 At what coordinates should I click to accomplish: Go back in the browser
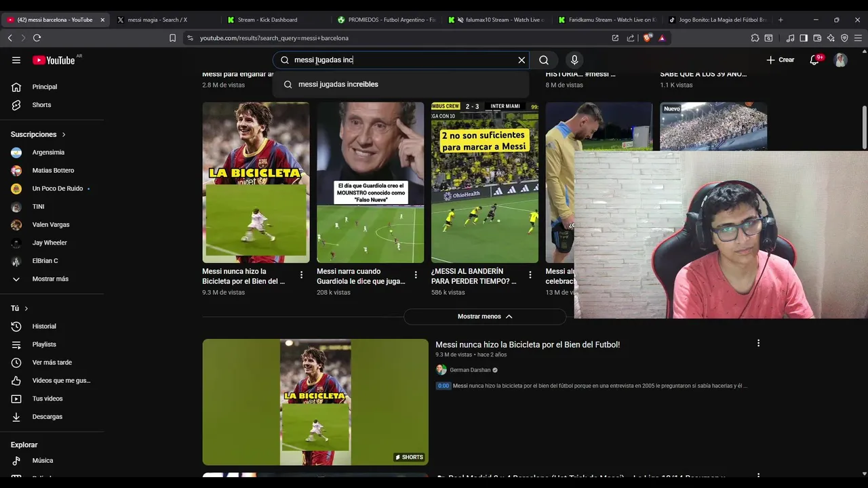9,38
